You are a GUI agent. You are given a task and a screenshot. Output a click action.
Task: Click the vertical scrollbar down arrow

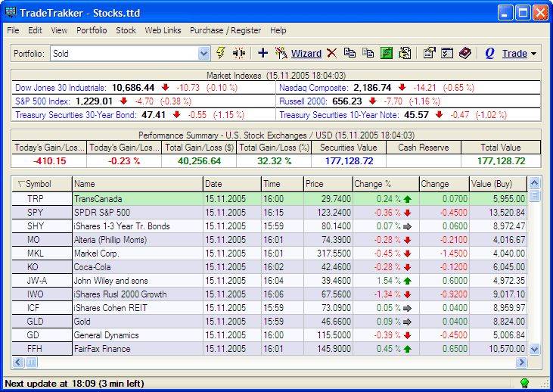click(535, 349)
